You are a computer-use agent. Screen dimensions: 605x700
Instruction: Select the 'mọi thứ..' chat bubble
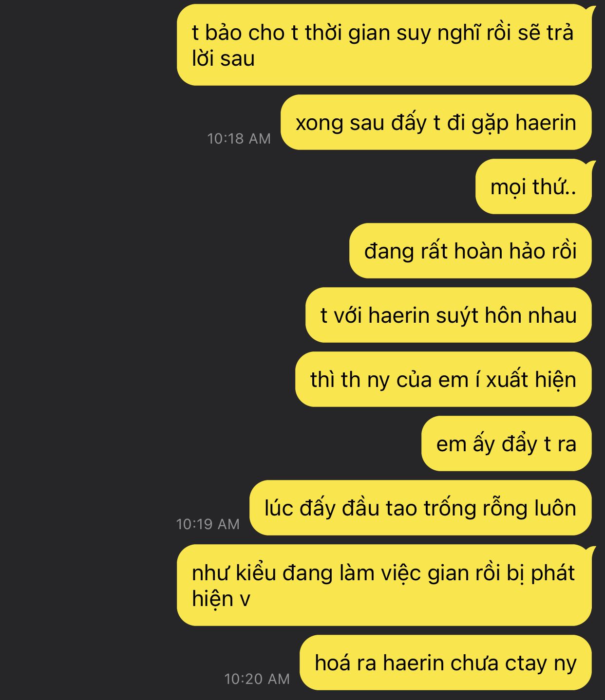coord(533,186)
